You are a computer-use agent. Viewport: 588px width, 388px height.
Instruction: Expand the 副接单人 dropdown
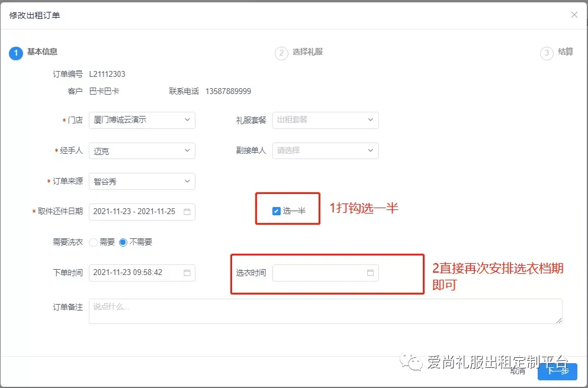coord(325,151)
